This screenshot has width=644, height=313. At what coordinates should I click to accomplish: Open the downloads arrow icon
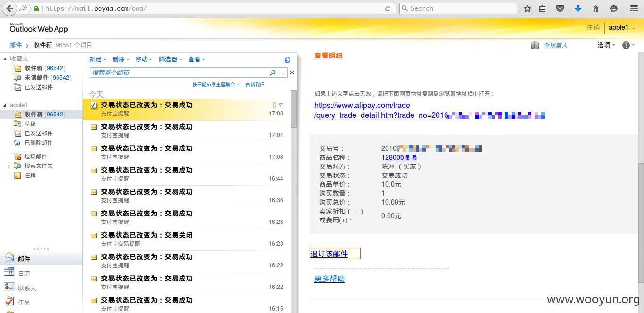(x=578, y=8)
